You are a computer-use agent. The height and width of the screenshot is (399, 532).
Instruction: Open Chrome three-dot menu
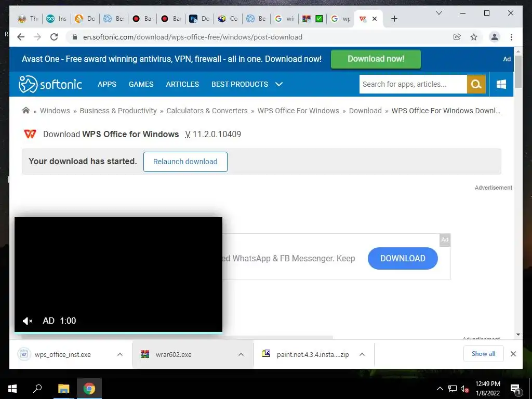click(511, 37)
